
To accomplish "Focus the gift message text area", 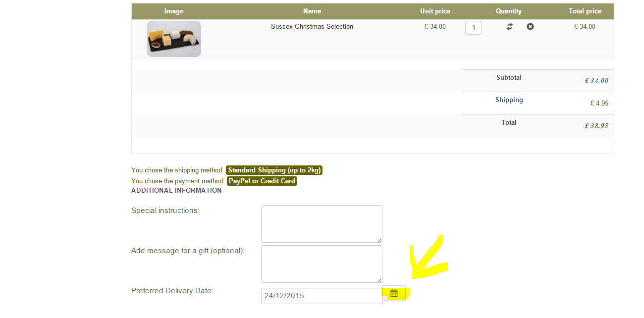I will click(322, 264).
